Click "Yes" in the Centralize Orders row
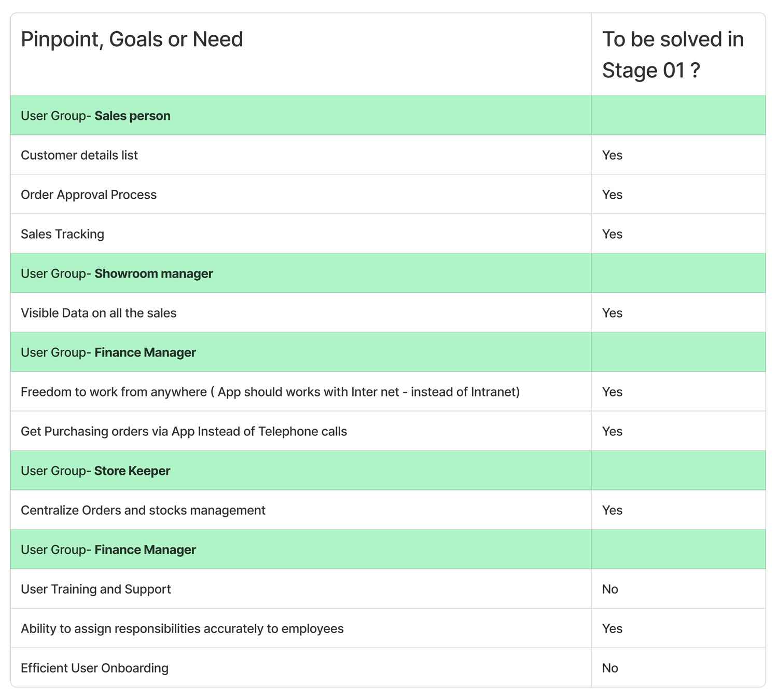This screenshot has height=700, width=778. 612,510
